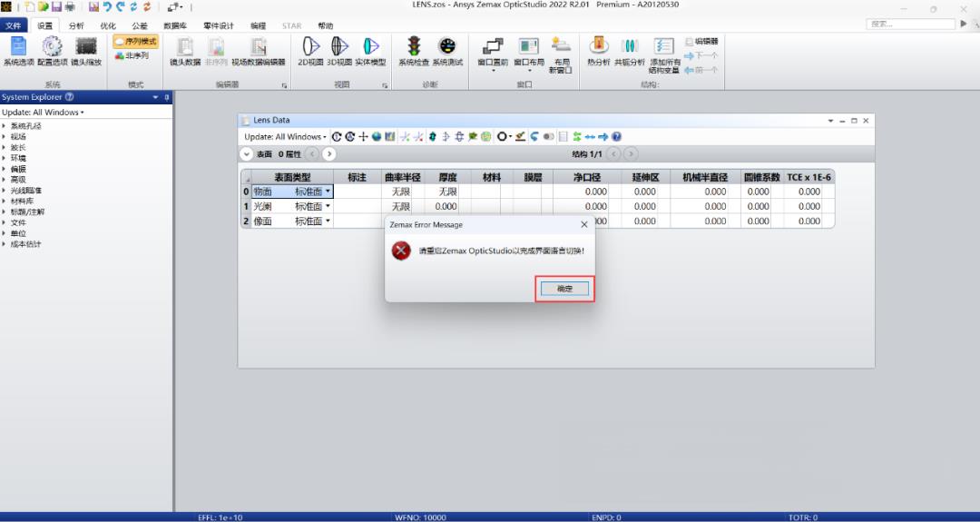Screen dimensions: 980x522
Task: Expand the 波长 tree item
Action: (x=4, y=148)
